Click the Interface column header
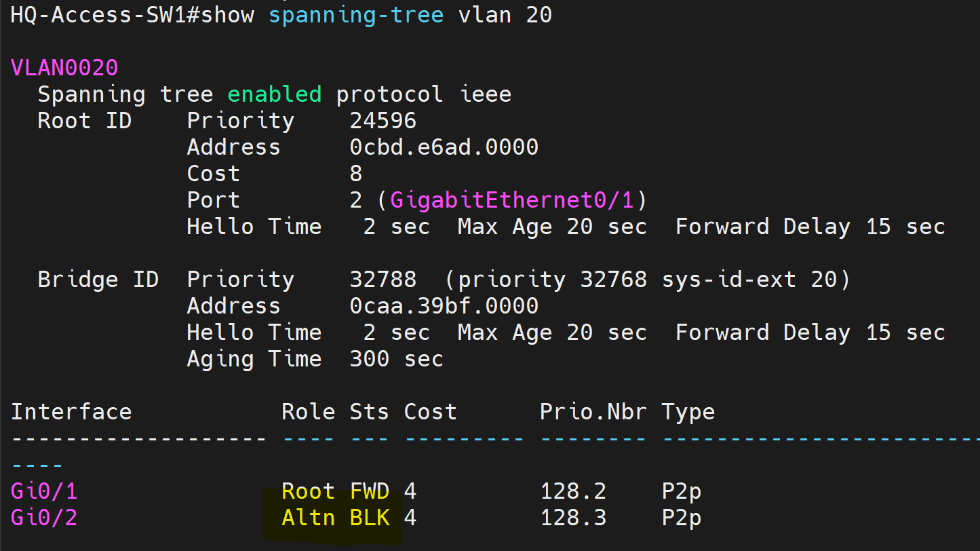The height and width of the screenshot is (551, 980). pos(71,412)
